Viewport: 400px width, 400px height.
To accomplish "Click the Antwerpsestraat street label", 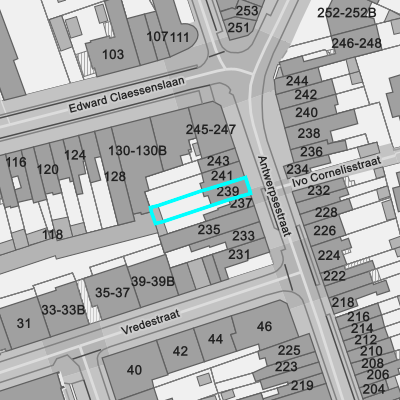I will coord(274,196).
